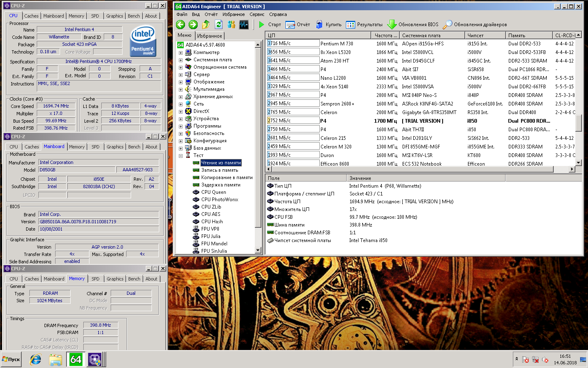Screen dimensions: 588x368
Task: Open the Сервис menu
Action: (x=257, y=14)
